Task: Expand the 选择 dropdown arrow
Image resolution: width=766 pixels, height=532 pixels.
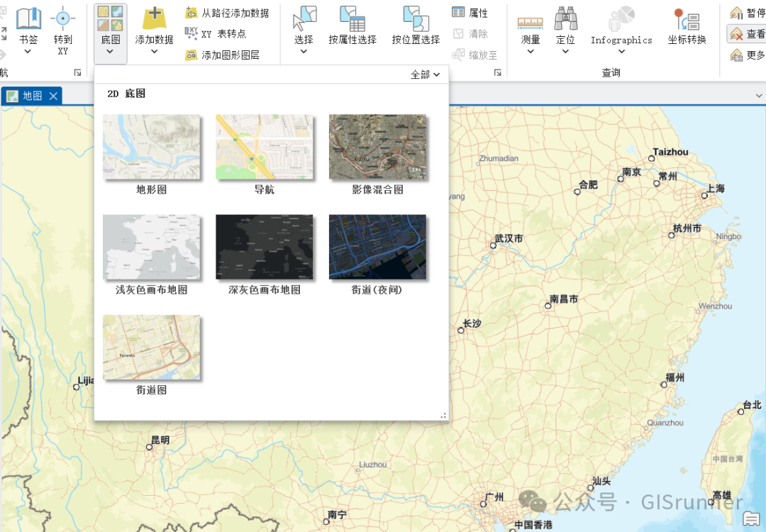Action: pos(304,51)
